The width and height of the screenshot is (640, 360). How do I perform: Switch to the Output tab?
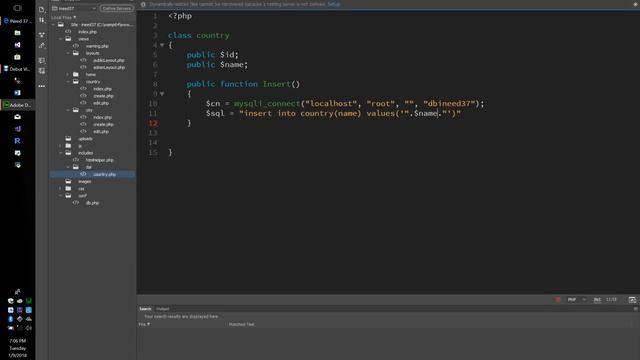click(x=162, y=309)
